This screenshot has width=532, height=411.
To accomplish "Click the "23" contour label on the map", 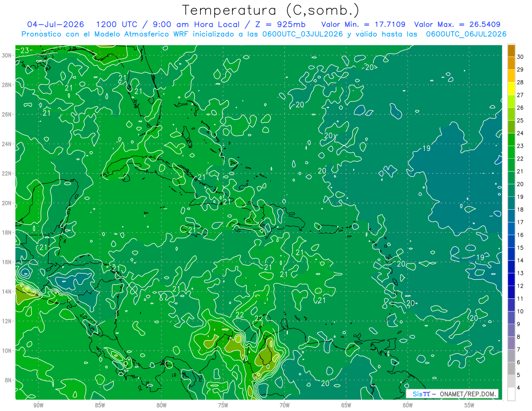I will pos(25,51).
